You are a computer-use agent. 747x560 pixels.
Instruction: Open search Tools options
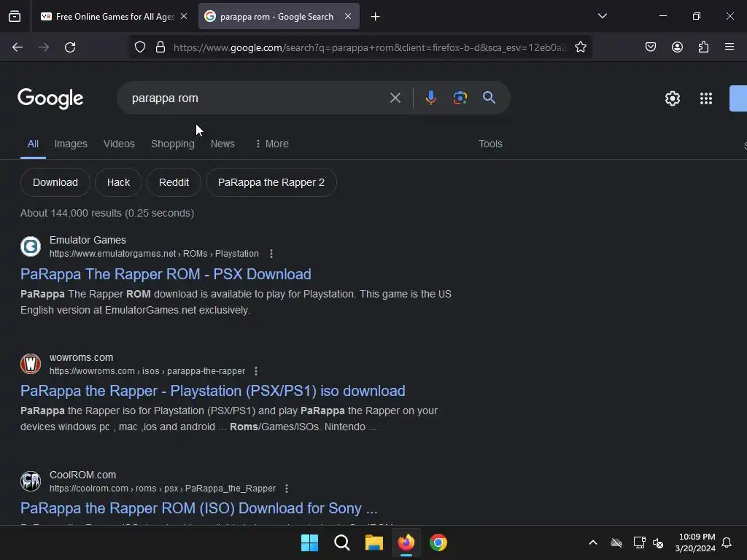click(490, 144)
